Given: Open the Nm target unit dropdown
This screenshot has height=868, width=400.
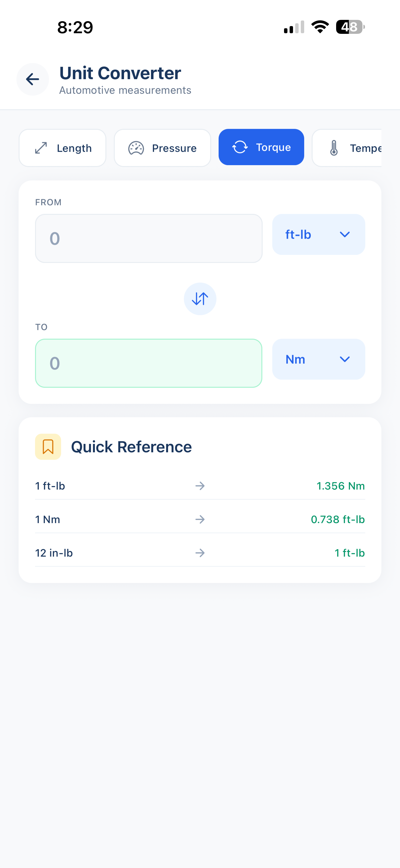Looking at the screenshot, I should pyautogui.click(x=318, y=359).
